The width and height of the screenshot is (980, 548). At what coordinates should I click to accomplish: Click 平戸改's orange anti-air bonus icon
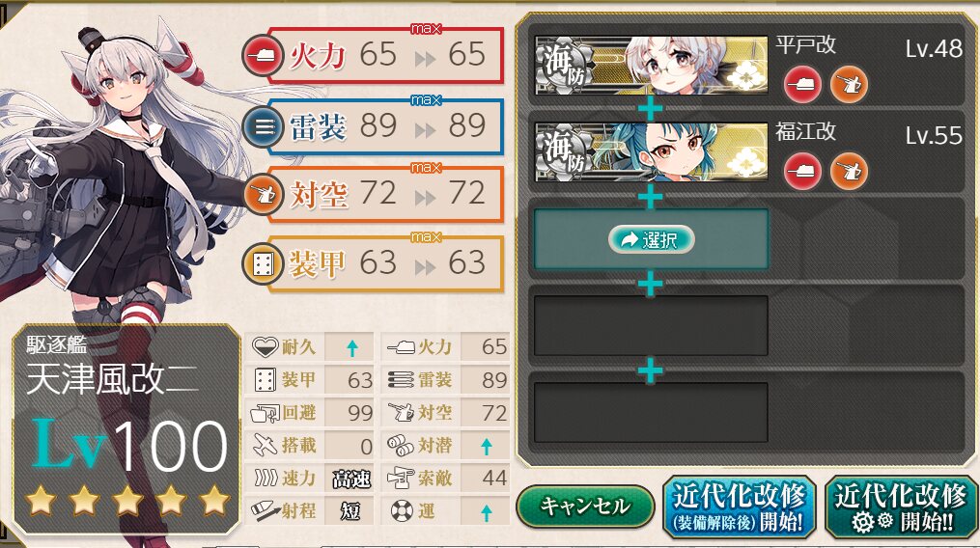point(849,84)
